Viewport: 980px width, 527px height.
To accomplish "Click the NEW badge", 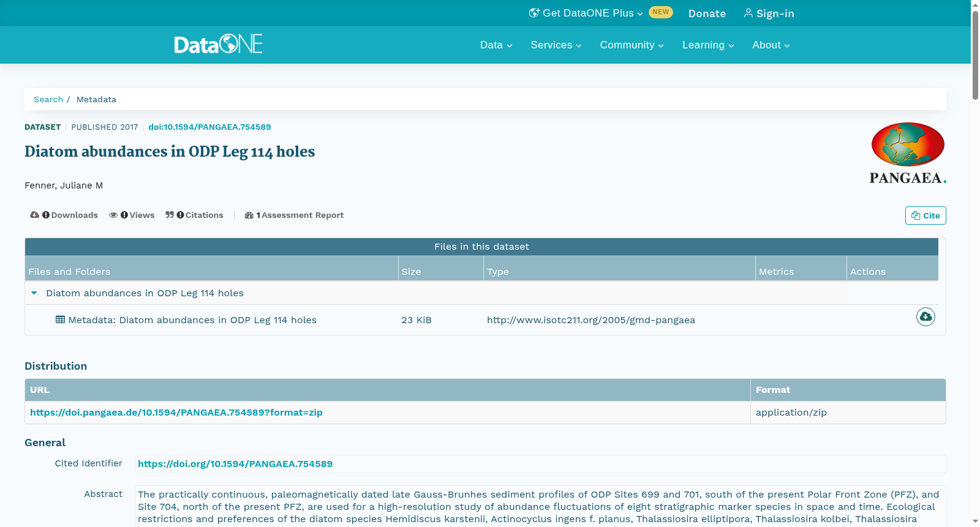I will (x=661, y=12).
